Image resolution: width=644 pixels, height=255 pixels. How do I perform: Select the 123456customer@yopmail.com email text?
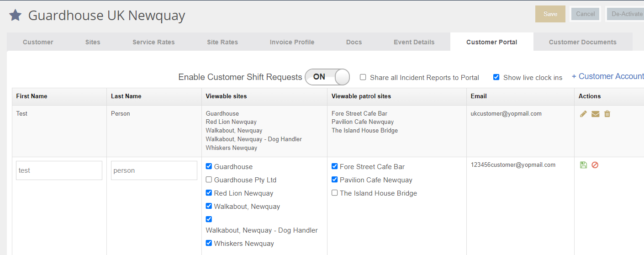coord(513,165)
